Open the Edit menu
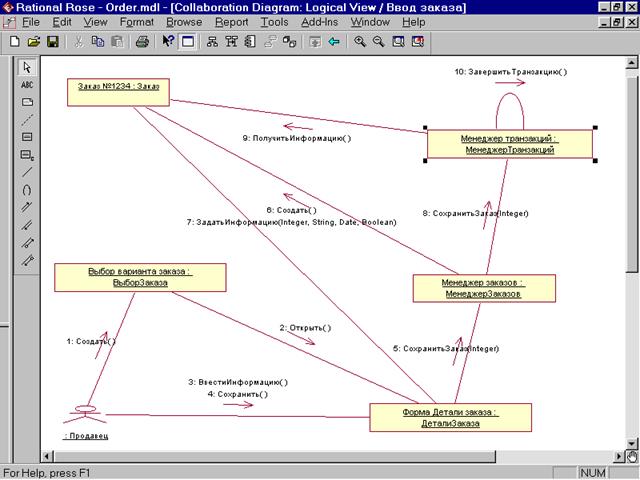 [x=62, y=22]
